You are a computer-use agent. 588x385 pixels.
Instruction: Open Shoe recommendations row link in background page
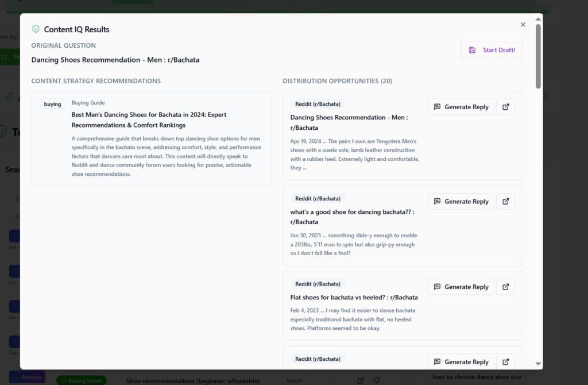pos(361,380)
